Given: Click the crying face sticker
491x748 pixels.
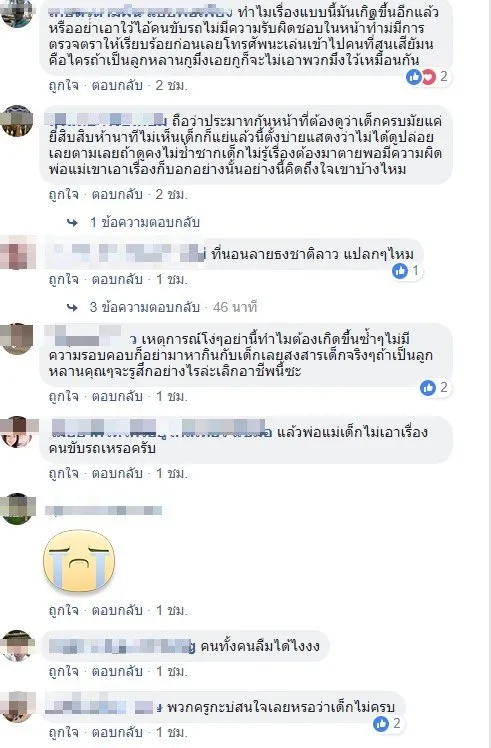Looking at the screenshot, I should (79, 561).
